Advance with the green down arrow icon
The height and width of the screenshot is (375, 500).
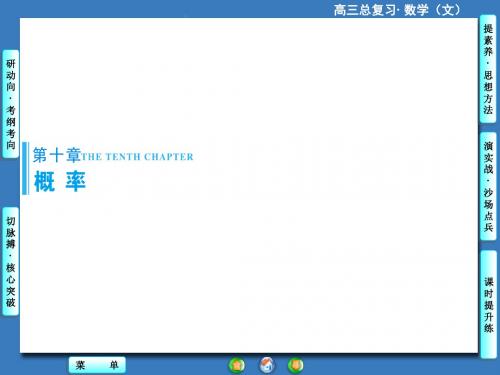296,365
